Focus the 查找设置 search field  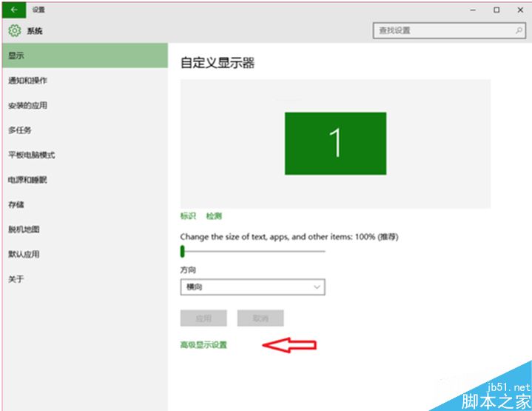tap(449, 30)
